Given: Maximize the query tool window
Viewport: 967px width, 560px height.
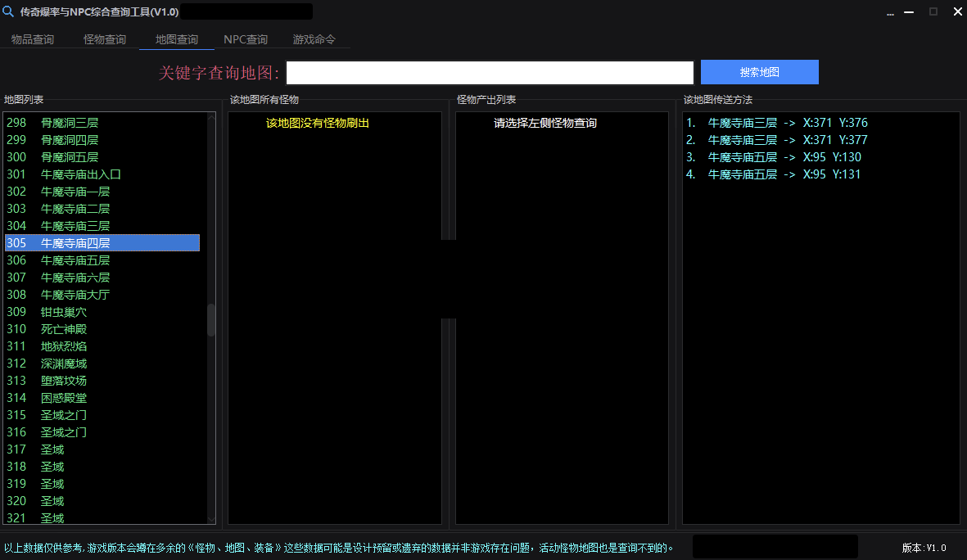Looking at the screenshot, I should pyautogui.click(x=933, y=11).
